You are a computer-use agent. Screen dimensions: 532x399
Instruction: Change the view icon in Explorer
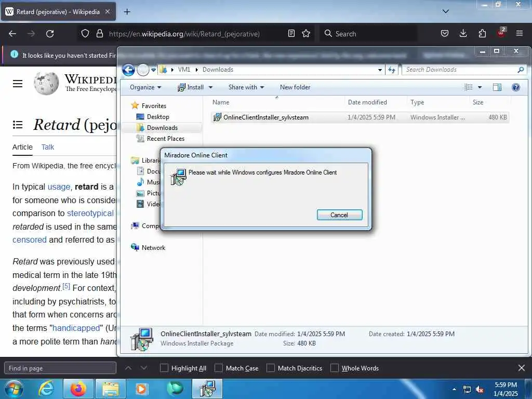click(x=469, y=87)
